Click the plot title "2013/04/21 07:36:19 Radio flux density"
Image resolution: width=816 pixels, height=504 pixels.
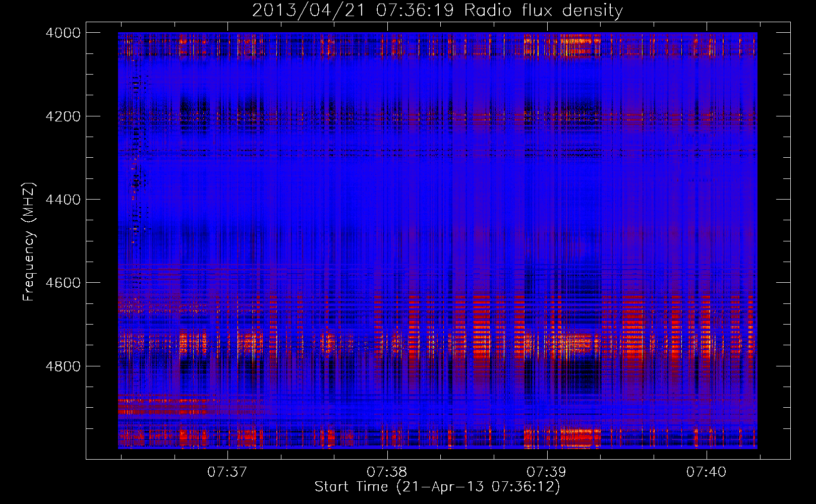[438, 10]
